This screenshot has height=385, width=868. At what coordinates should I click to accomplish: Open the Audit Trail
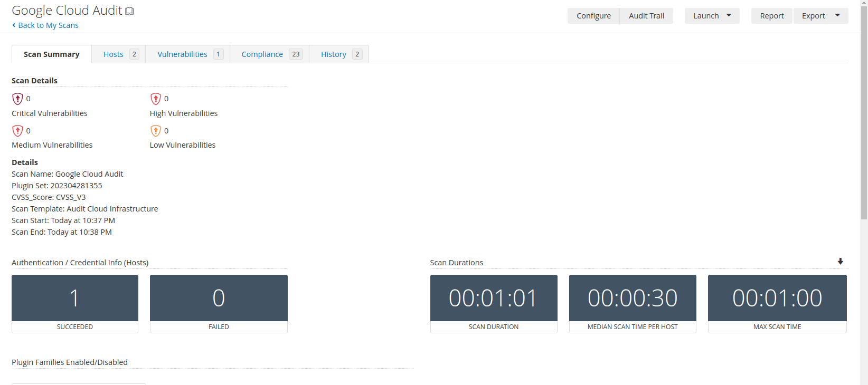point(646,16)
